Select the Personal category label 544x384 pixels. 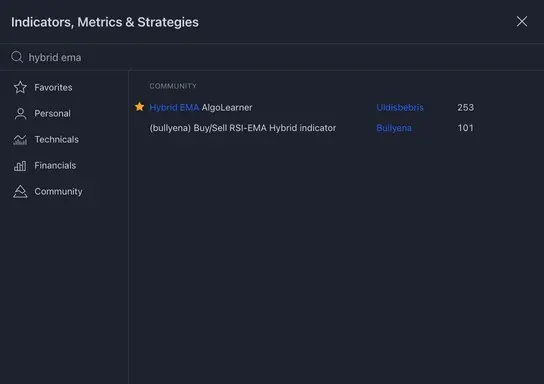coord(52,113)
